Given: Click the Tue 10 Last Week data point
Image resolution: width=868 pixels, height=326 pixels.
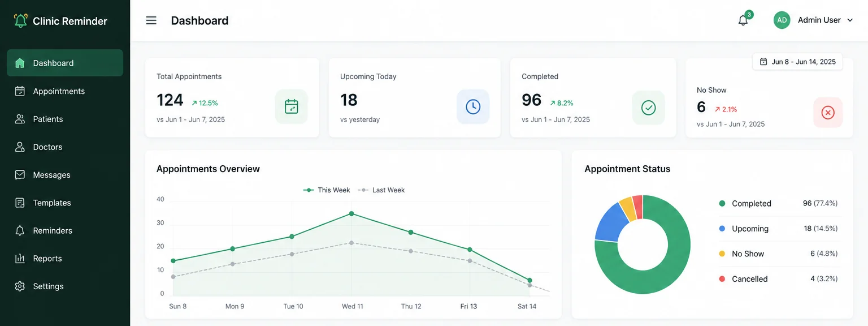Looking at the screenshot, I should pos(292,254).
